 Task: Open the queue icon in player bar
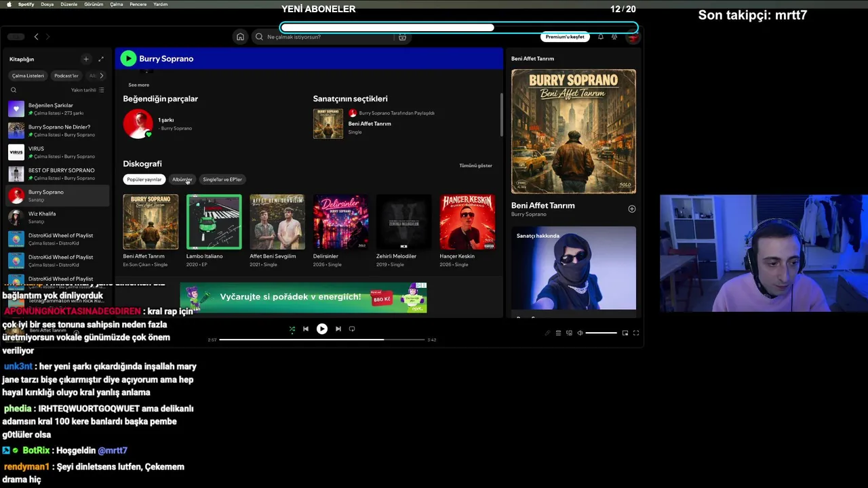tap(558, 333)
